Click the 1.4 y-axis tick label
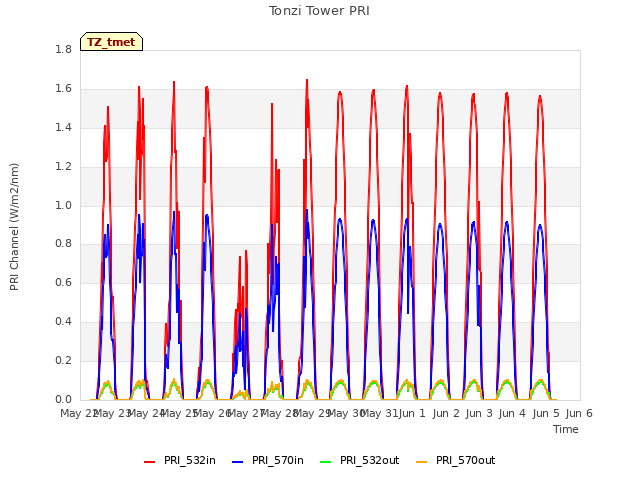 click(x=63, y=127)
